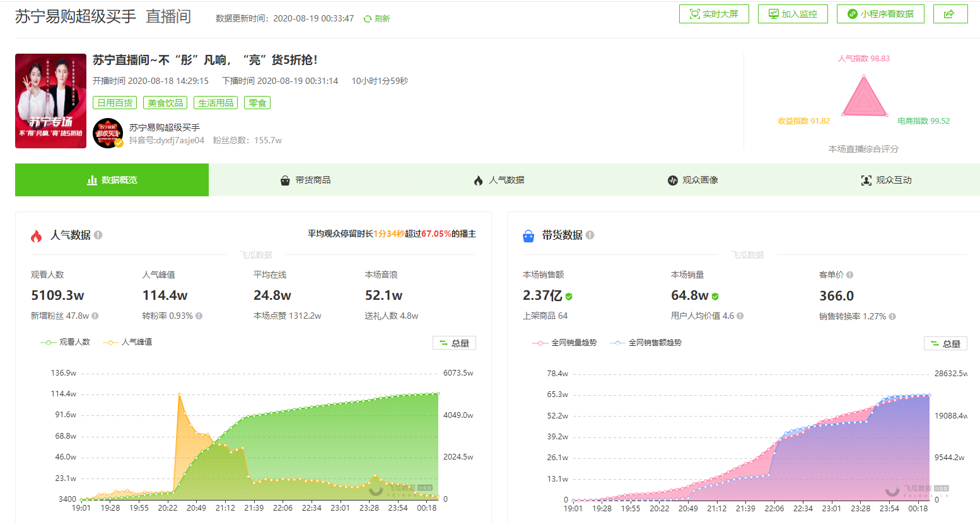The image size is (980, 522).
Task: Switch sales chart to 总量 mode
Action: click(945, 343)
